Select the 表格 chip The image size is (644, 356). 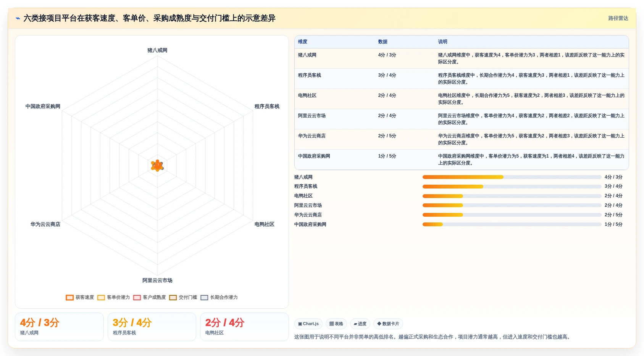(336, 324)
